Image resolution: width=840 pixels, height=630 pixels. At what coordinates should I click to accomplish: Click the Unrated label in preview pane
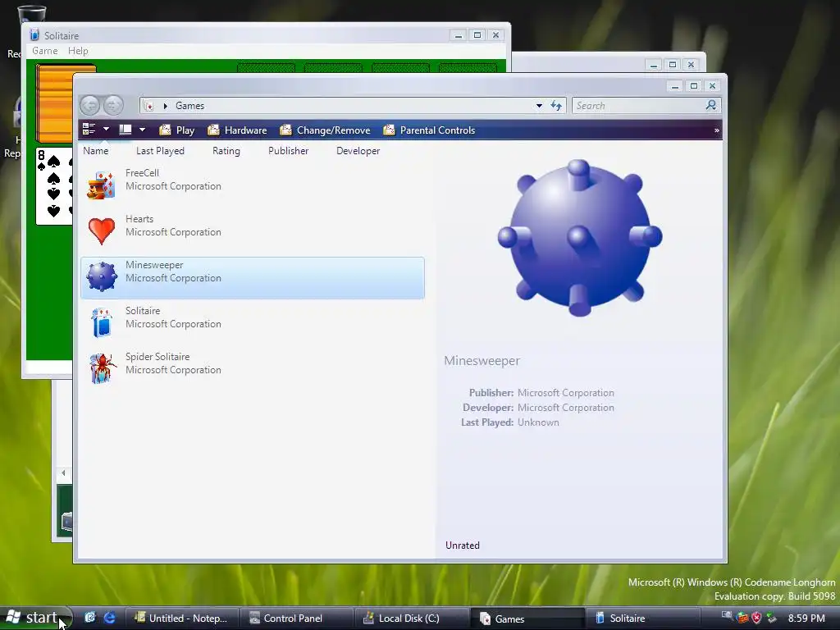tap(463, 546)
